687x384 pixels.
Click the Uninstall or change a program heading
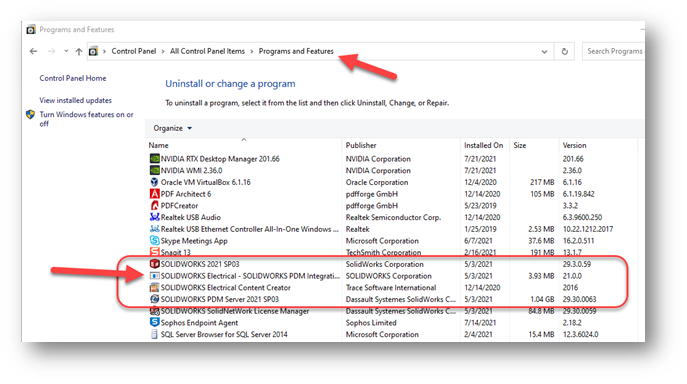point(230,84)
